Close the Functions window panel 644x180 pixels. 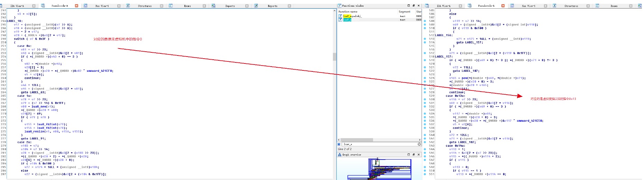pos(418,6)
